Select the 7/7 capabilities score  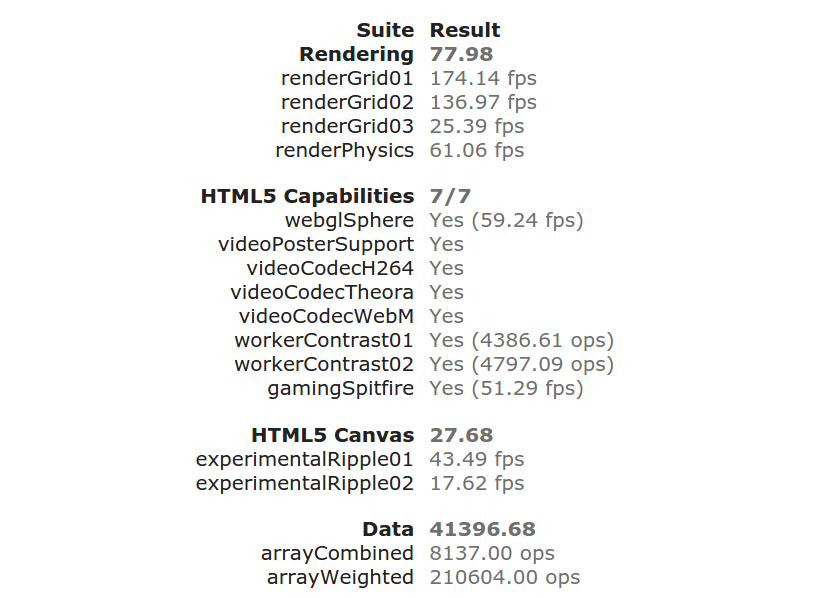point(450,196)
